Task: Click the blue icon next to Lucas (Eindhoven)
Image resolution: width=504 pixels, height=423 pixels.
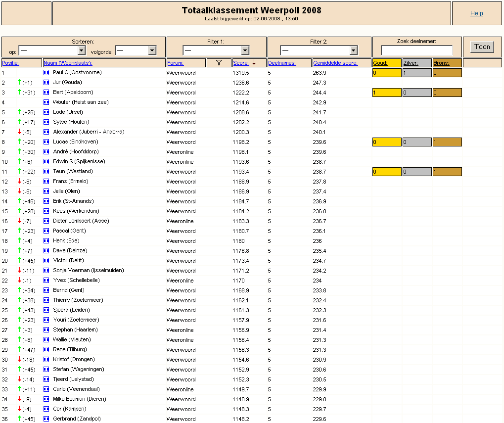Action: 46,142
